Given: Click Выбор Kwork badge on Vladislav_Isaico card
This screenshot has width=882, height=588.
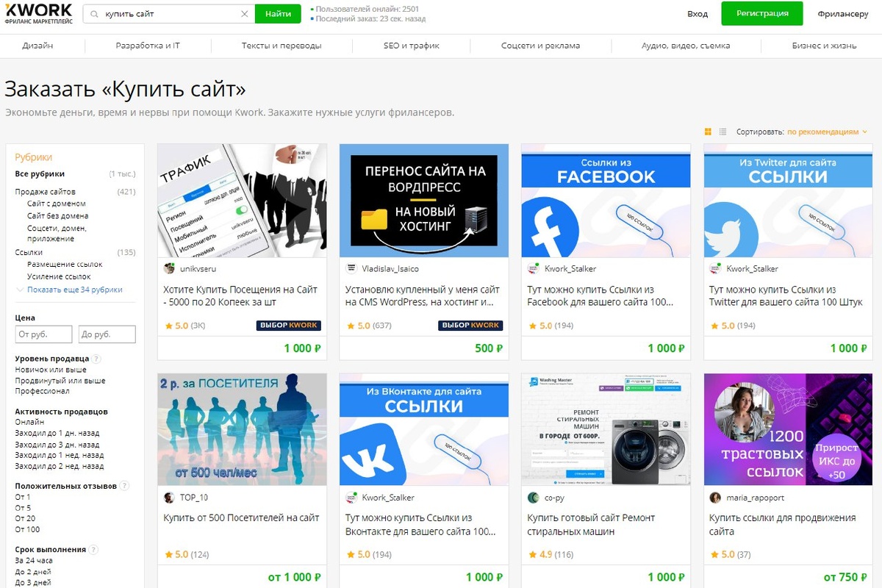Looking at the screenshot, I should point(470,325).
